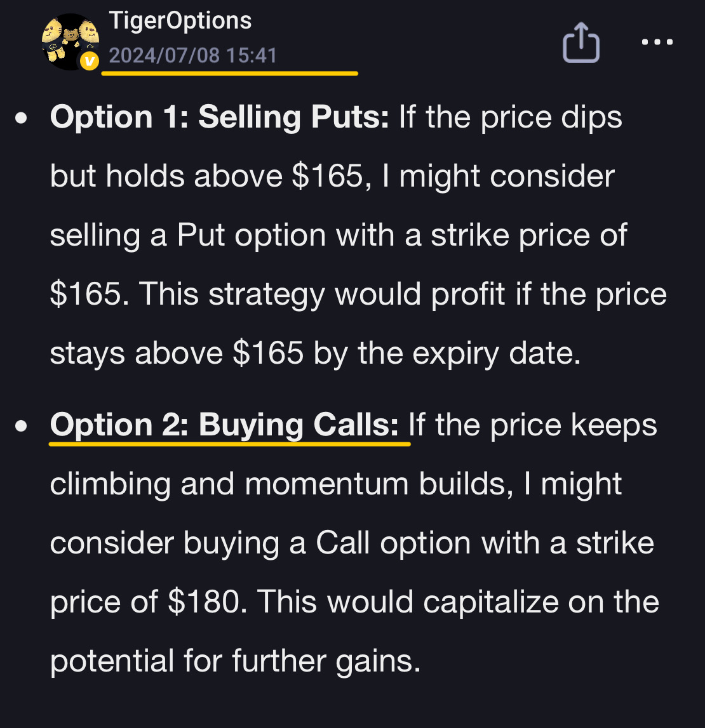Click the yellow underline beneath the timestamp

pos(229,73)
